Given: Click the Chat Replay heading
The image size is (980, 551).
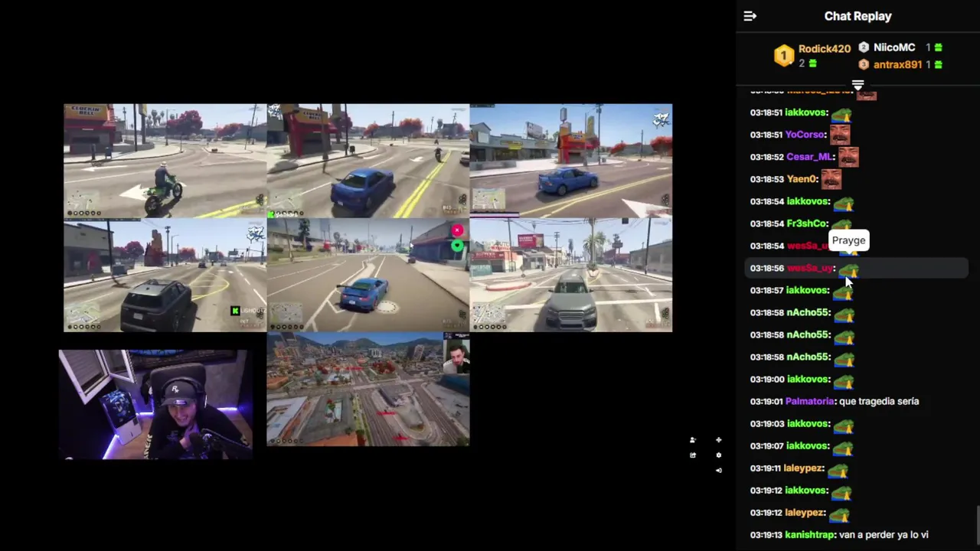Looking at the screenshot, I should click(857, 16).
